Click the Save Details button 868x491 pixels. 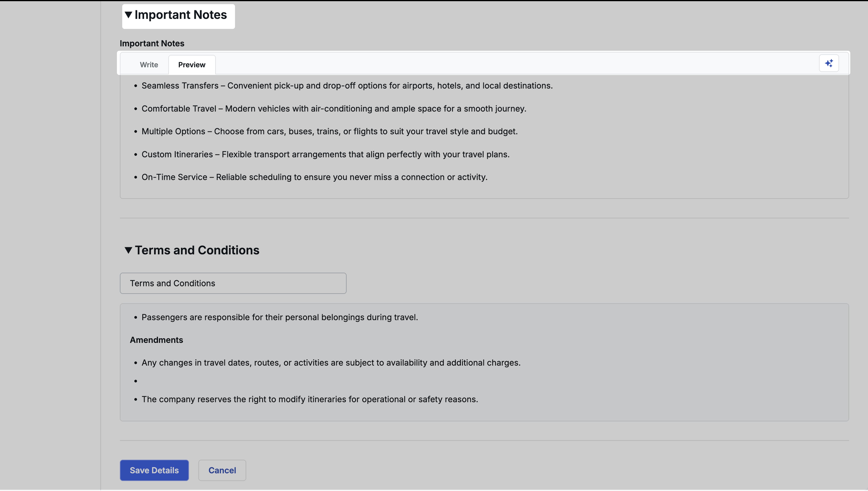click(x=154, y=470)
